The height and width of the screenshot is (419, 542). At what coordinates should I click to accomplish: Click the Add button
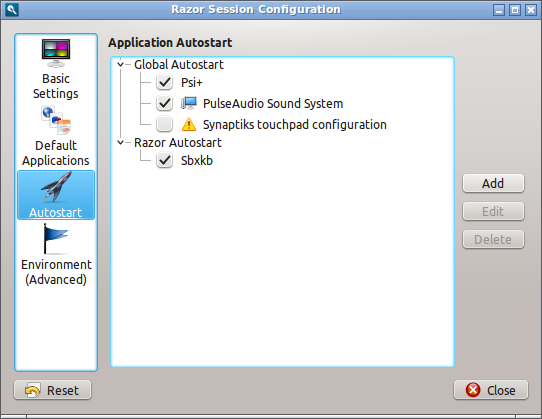(x=493, y=183)
